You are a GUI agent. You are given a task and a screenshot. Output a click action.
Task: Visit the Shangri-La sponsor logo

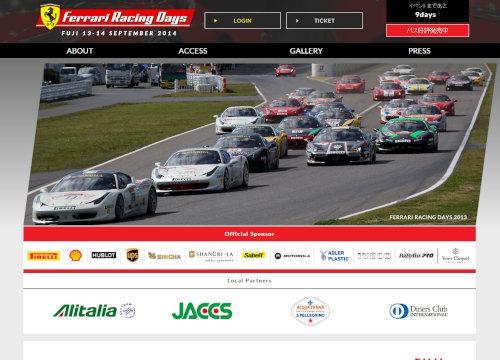(211, 256)
